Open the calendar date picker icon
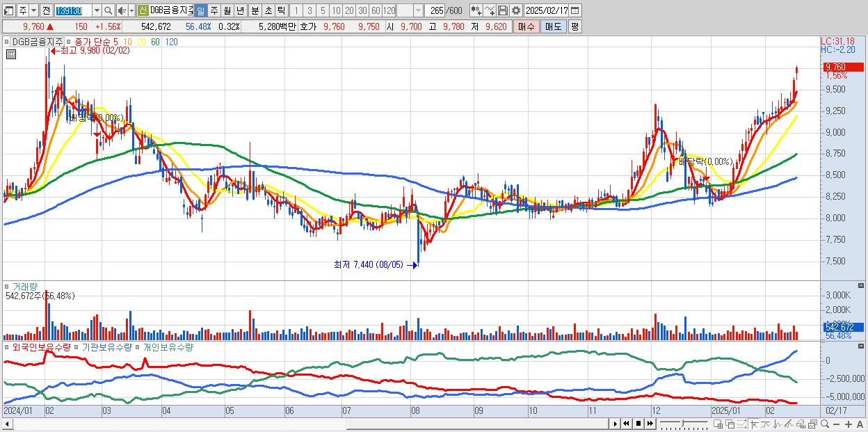 575,10
